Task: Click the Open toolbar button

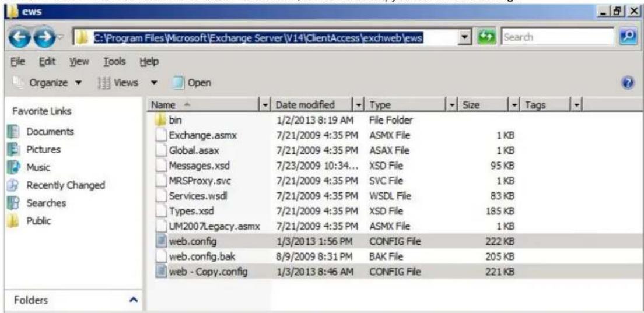Action: (x=191, y=83)
